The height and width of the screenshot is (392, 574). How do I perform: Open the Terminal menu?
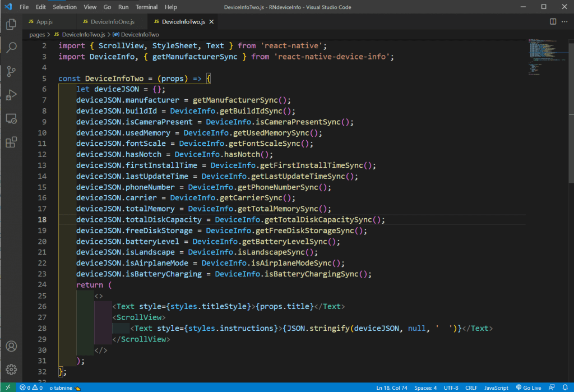[146, 7]
